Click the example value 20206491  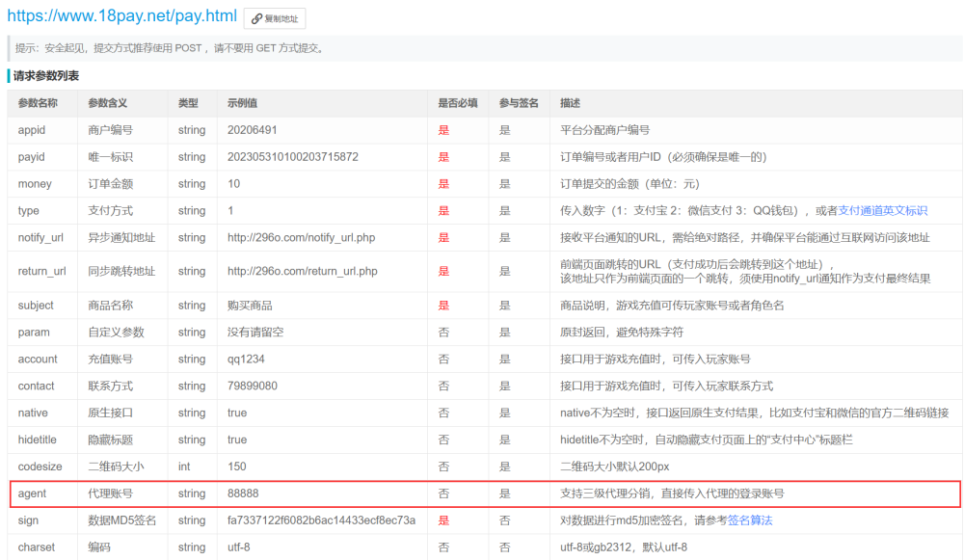click(x=253, y=130)
